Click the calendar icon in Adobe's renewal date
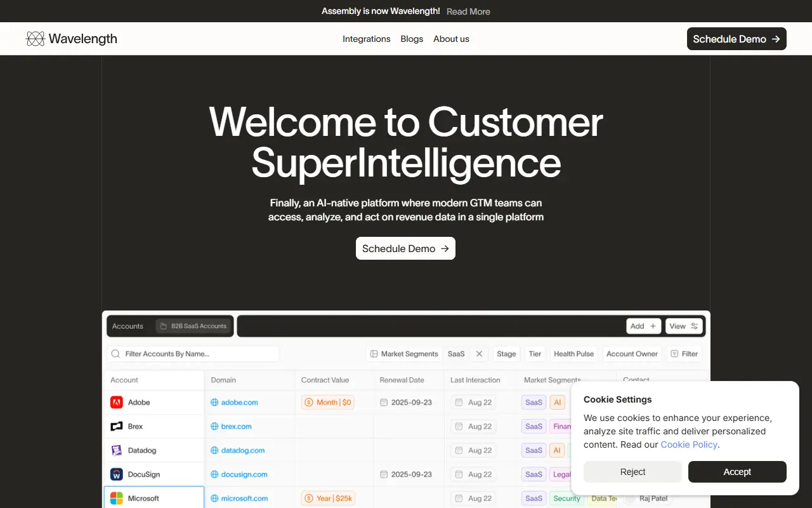 click(384, 402)
